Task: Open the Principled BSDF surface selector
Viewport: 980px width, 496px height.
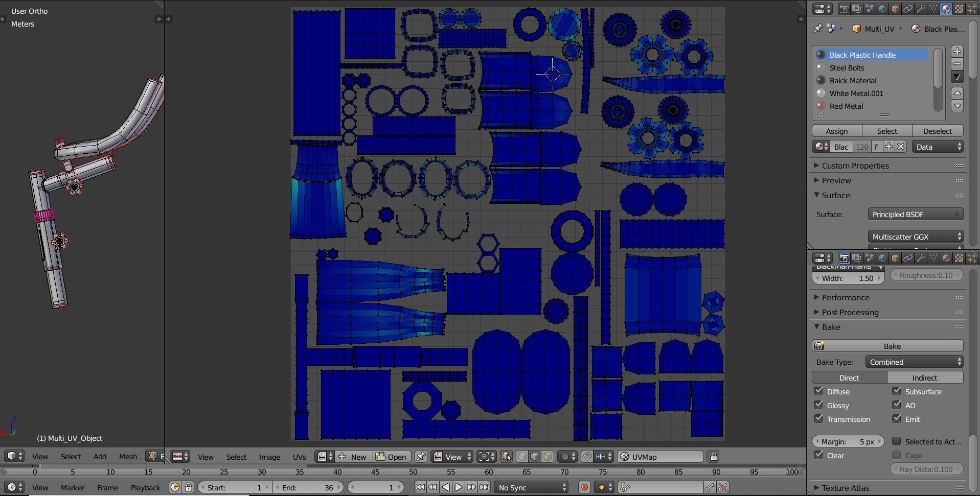Action: click(916, 214)
